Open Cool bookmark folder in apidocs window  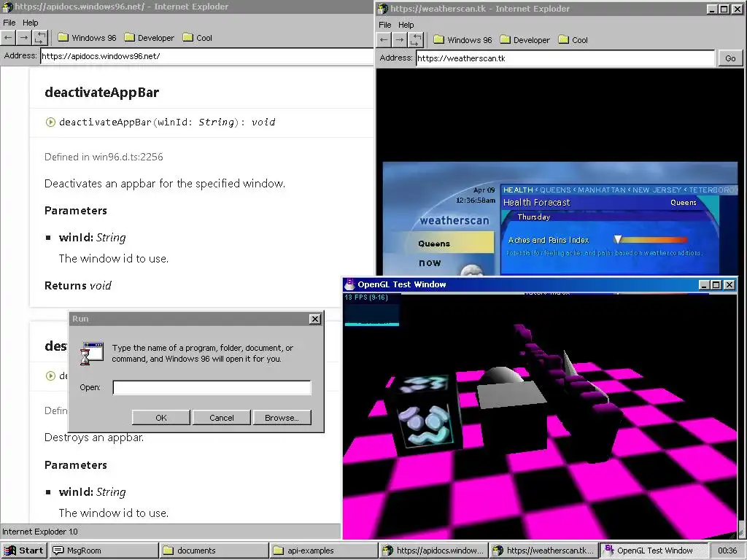(197, 38)
